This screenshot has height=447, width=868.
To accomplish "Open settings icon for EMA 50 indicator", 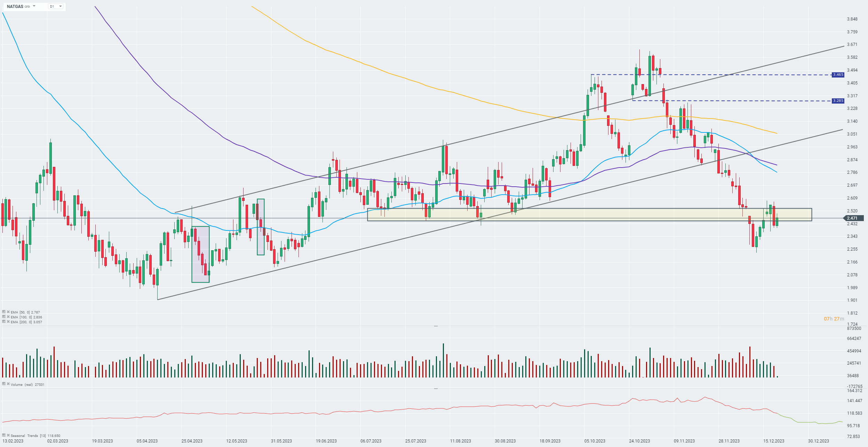I will [4, 312].
